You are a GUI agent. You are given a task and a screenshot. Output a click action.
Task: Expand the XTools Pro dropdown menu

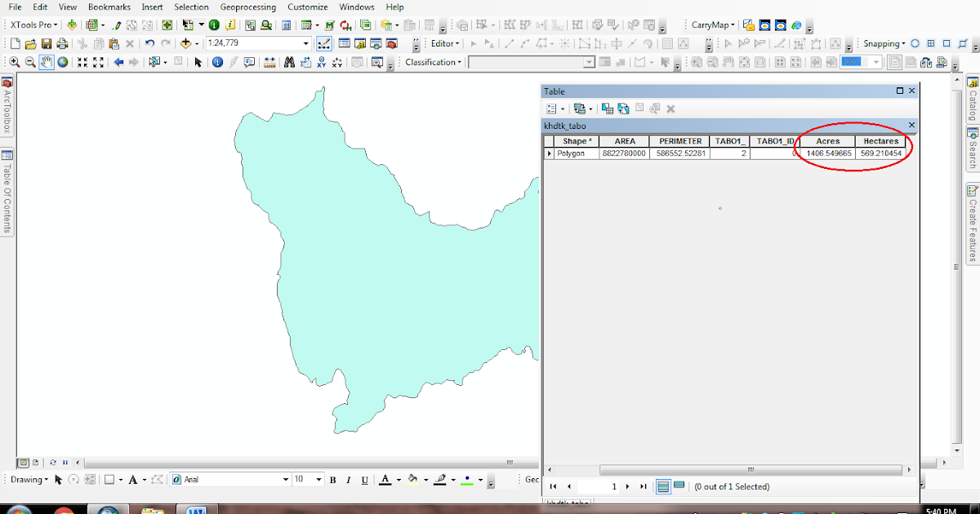[33, 24]
